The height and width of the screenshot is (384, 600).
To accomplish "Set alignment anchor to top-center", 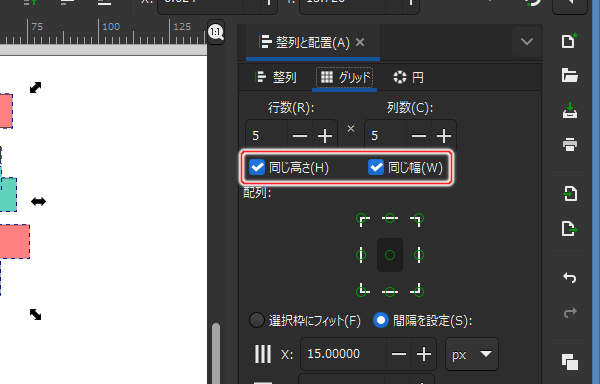I will coord(390,219).
